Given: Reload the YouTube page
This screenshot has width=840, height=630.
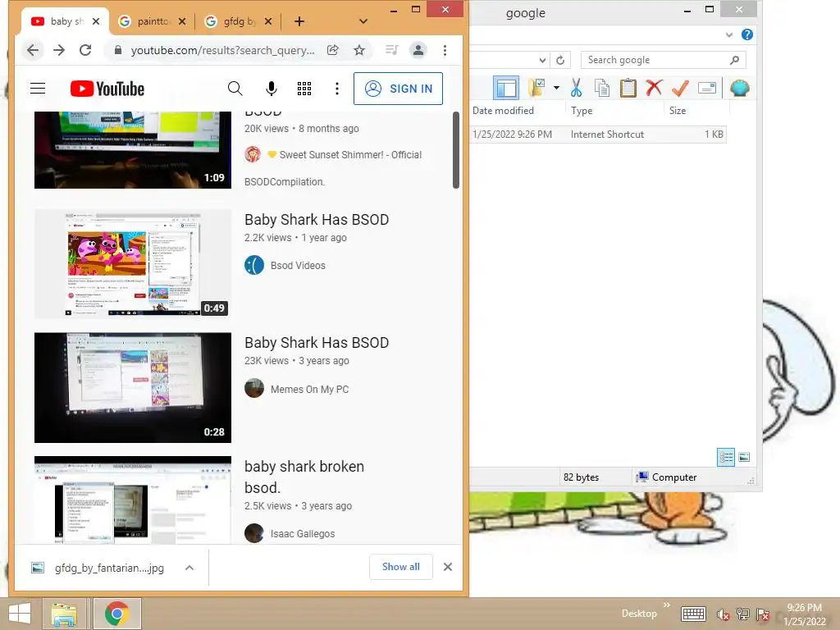Looking at the screenshot, I should 85,50.
